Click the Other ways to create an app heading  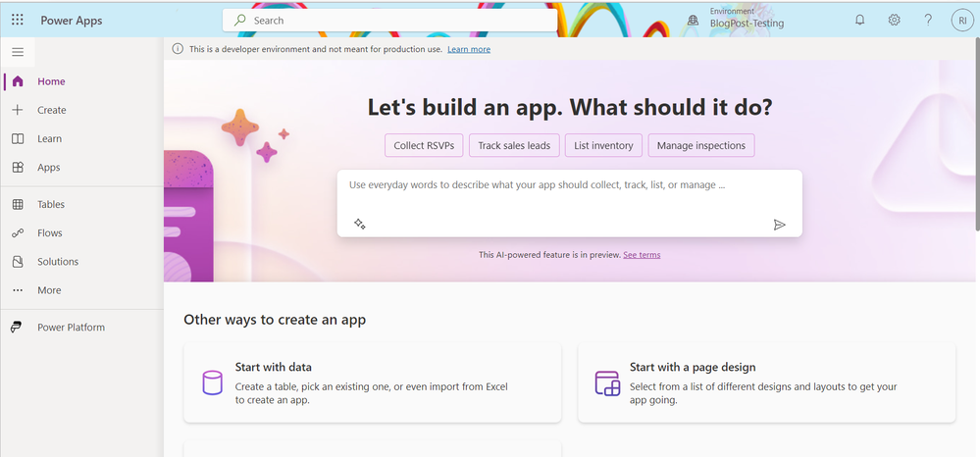coord(275,320)
